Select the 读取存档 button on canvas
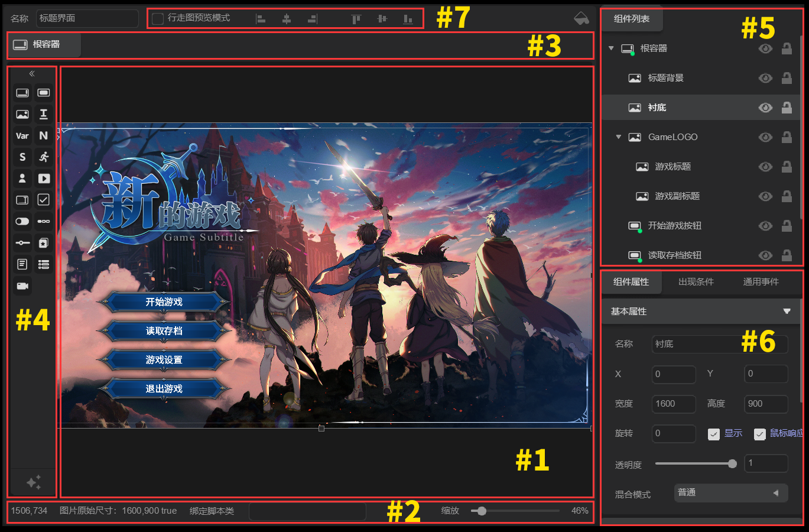This screenshot has width=809, height=532. pos(164,331)
